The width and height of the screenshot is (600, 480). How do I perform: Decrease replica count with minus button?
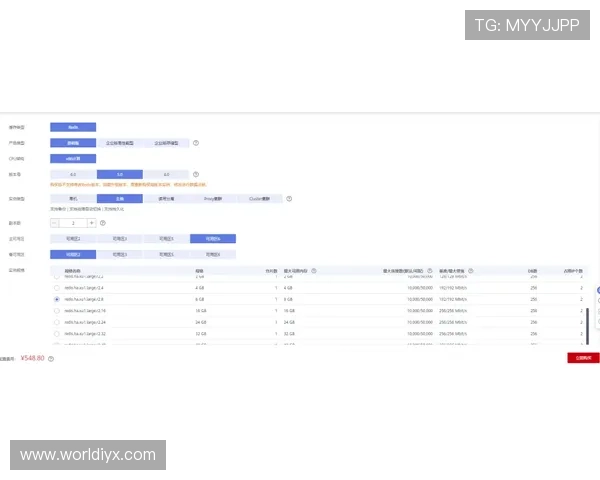click(x=54, y=223)
